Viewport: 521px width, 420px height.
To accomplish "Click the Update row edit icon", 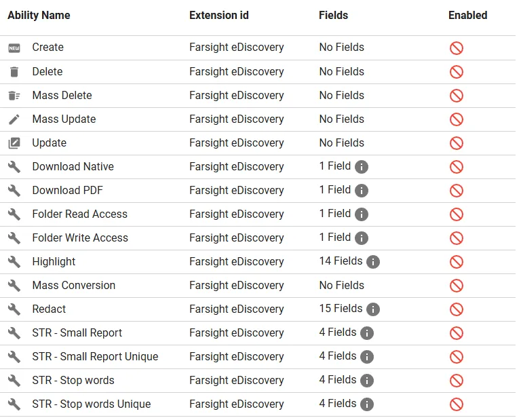I will (x=14, y=143).
